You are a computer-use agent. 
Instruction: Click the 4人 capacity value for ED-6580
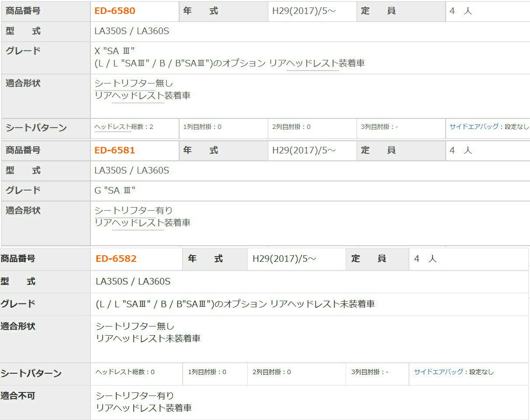pyautogui.click(x=461, y=11)
